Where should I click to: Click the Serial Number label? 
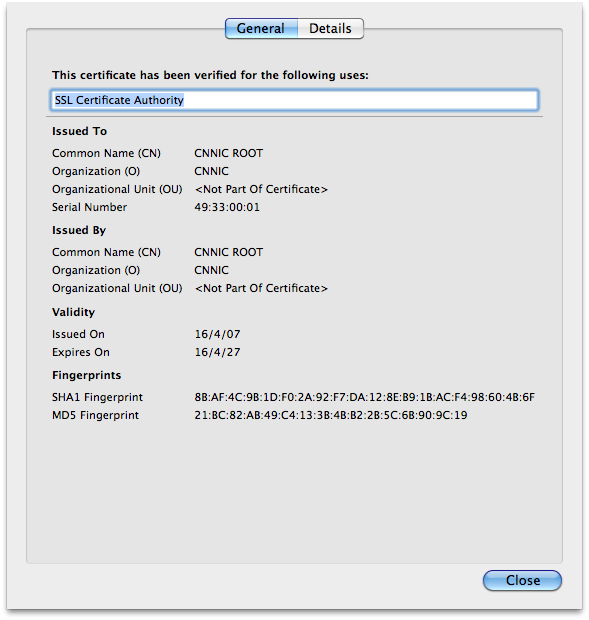[89, 207]
